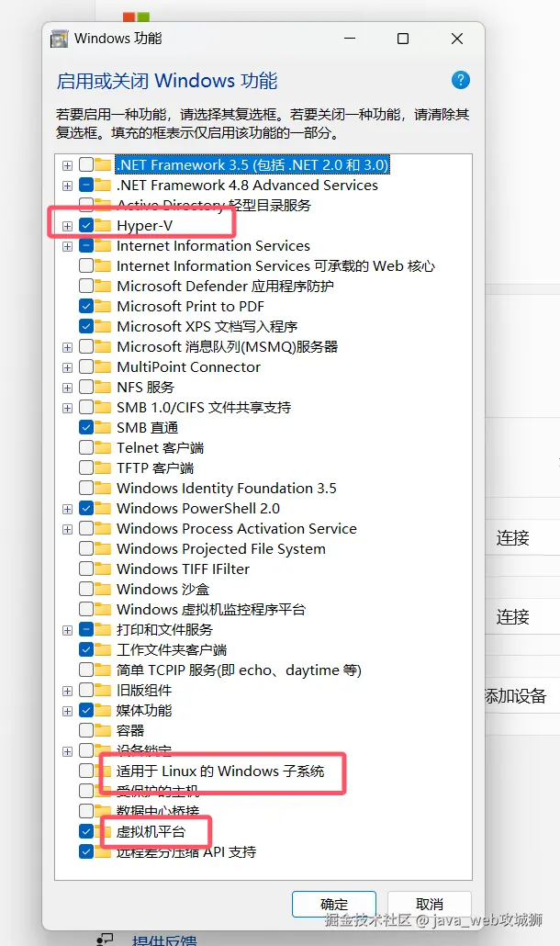Enable the 容器 checkbox

click(x=86, y=730)
